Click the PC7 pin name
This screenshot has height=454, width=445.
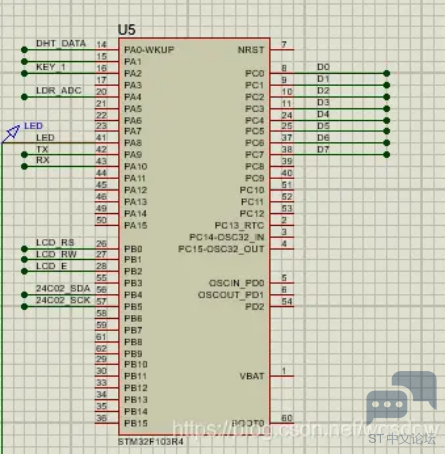pos(255,155)
